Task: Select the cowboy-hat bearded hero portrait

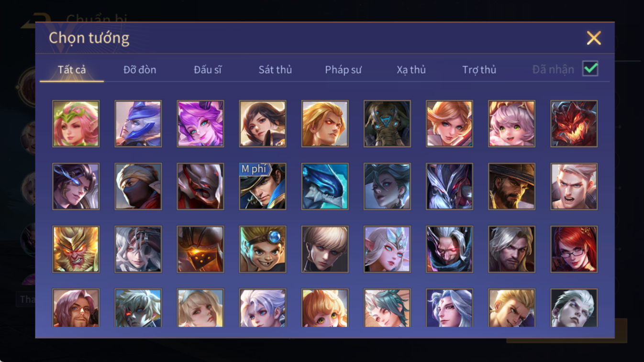Action: [511, 186]
